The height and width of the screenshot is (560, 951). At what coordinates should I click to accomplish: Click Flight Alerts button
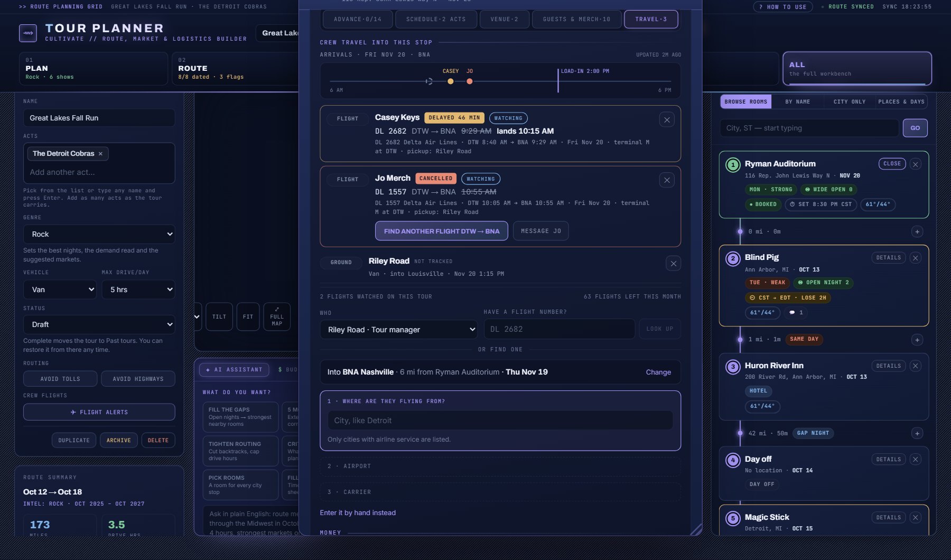point(99,412)
